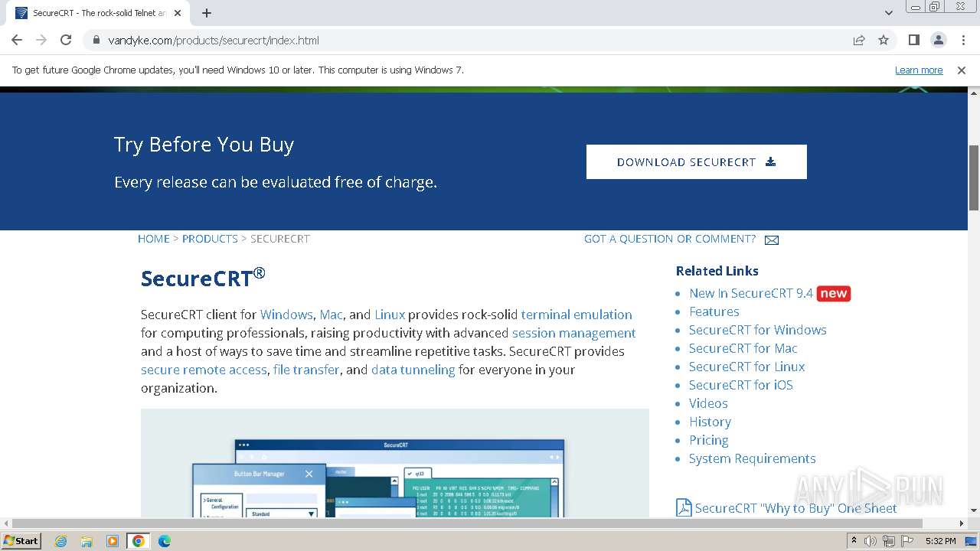Click the SecureCRT product screenshot image

395,463
